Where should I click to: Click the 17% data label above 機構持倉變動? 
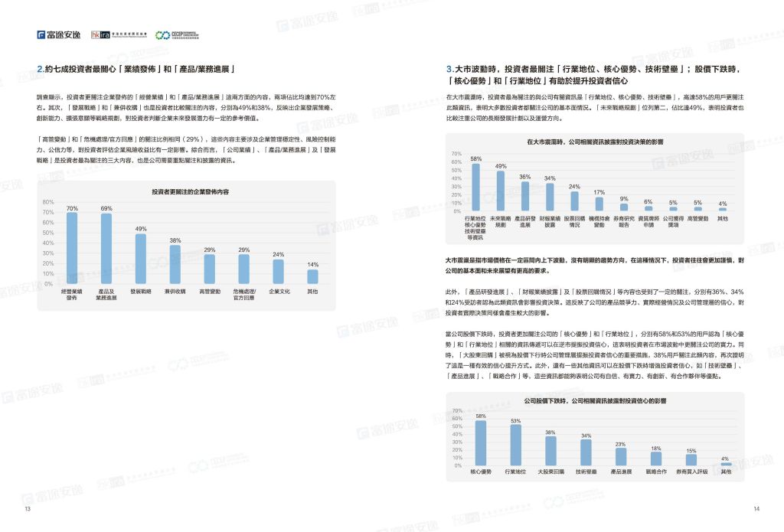coord(599,192)
